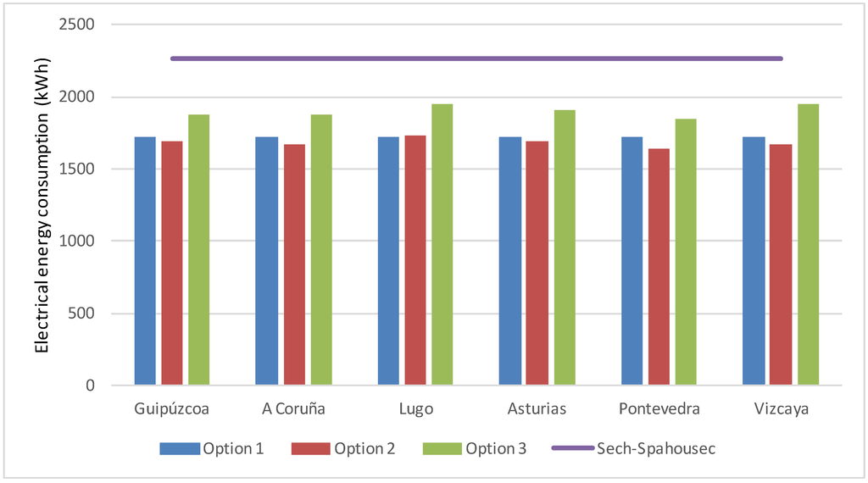Click the blue Option 1 legend swatch
The width and height of the screenshot is (868, 483).
[x=179, y=449]
